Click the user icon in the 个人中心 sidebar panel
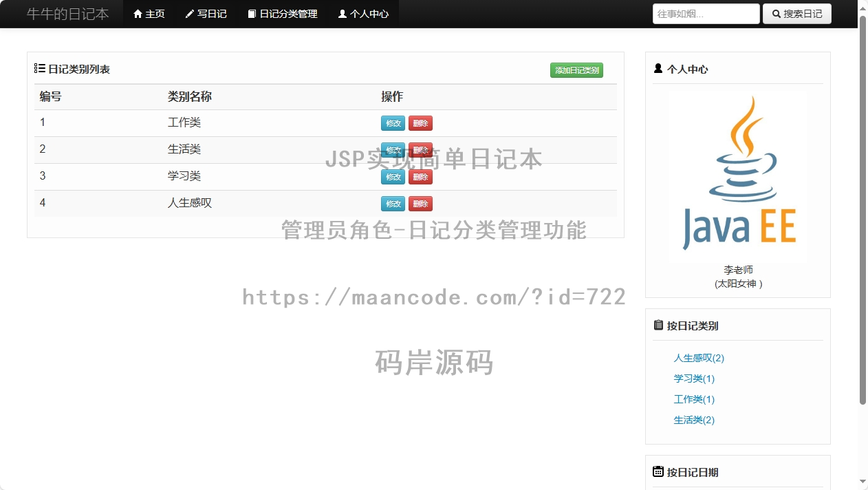Screen dimensions: 868x490 click(658, 68)
